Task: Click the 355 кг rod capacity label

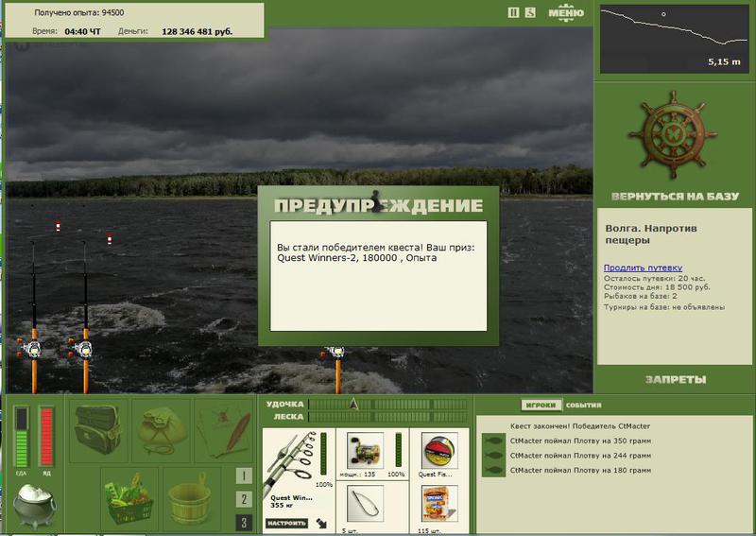Action: pos(282,505)
